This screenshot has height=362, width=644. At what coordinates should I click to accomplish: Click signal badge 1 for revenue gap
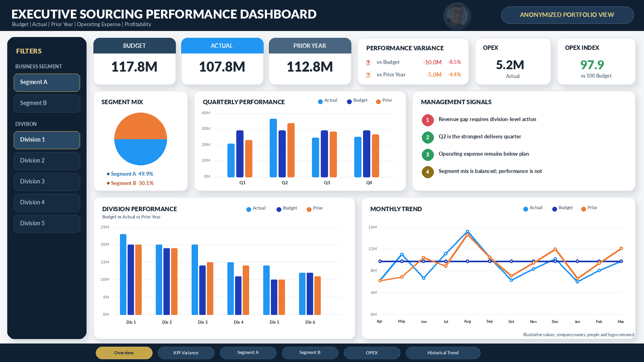427,120
